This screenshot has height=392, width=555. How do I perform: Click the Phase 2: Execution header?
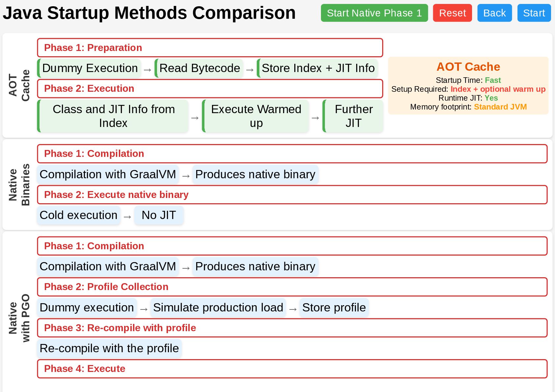210,88
